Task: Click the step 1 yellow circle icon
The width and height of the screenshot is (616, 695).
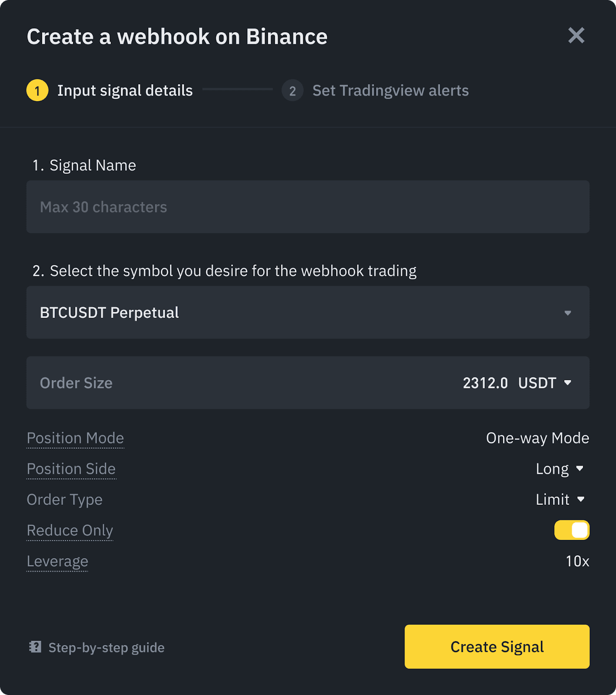Action: click(37, 90)
